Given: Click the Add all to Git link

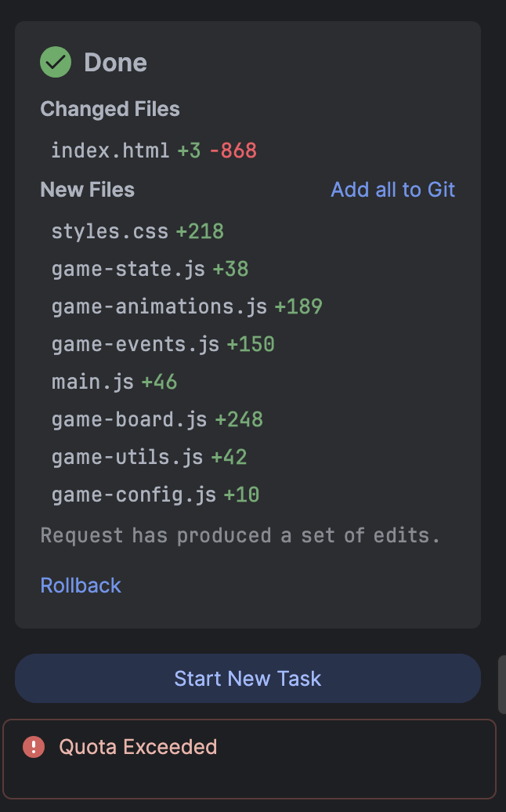Looking at the screenshot, I should pos(392,190).
